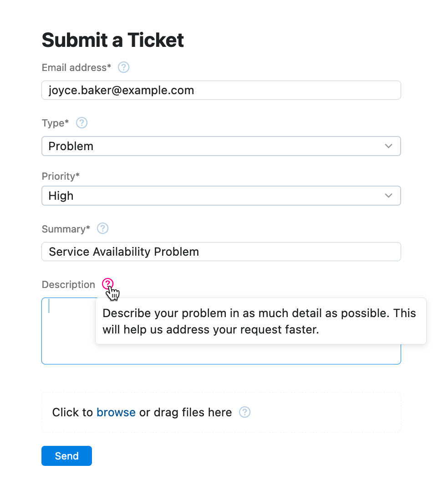Click the browse link to attach files
The height and width of the screenshot is (485, 448).
(116, 412)
